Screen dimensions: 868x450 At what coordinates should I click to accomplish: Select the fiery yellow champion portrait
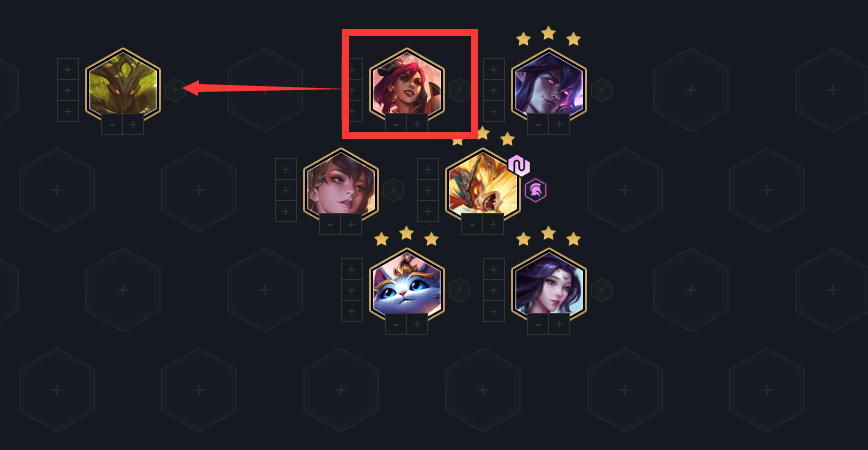[x=483, y=187]
